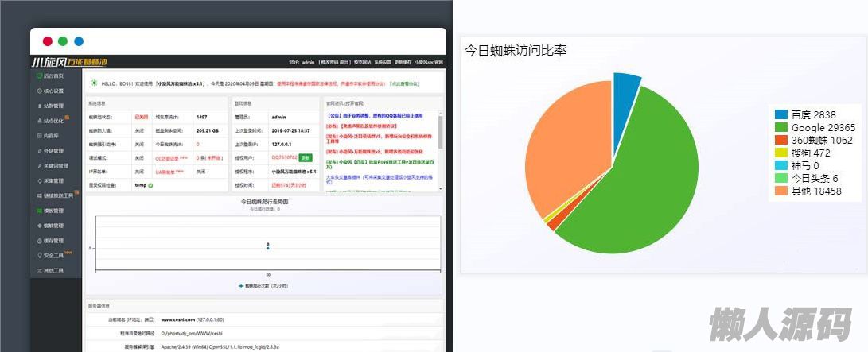Open 外链管理 in the sidebar
This screenshot has width=868, height=352.
coord(53,151)
